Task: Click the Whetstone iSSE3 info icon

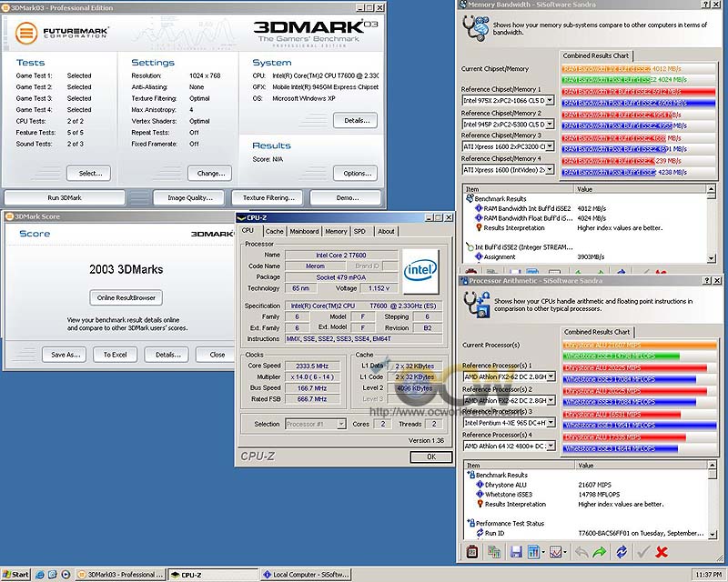Action: pos(480,495)
